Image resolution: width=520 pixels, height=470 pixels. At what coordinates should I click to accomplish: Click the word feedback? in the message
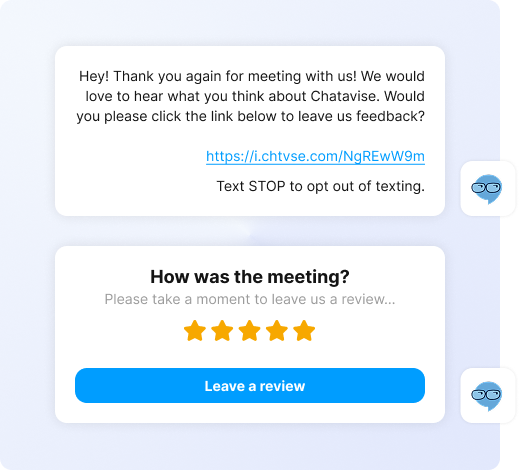click(390, 116)
